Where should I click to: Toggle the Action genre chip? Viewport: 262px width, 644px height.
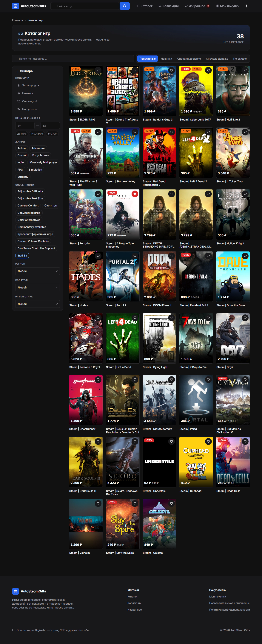click(21, 148)
